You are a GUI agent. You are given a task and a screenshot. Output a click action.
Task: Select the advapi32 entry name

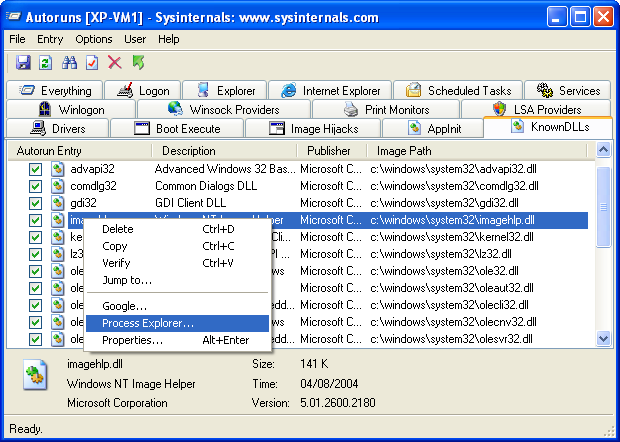(x=93, y=169)
